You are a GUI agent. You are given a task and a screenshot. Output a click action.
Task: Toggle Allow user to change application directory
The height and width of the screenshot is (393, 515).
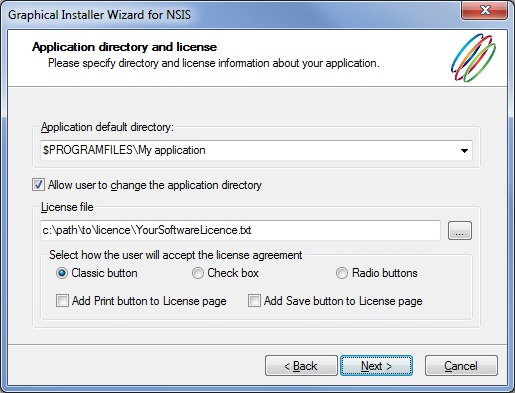click(x=38, y=185)
